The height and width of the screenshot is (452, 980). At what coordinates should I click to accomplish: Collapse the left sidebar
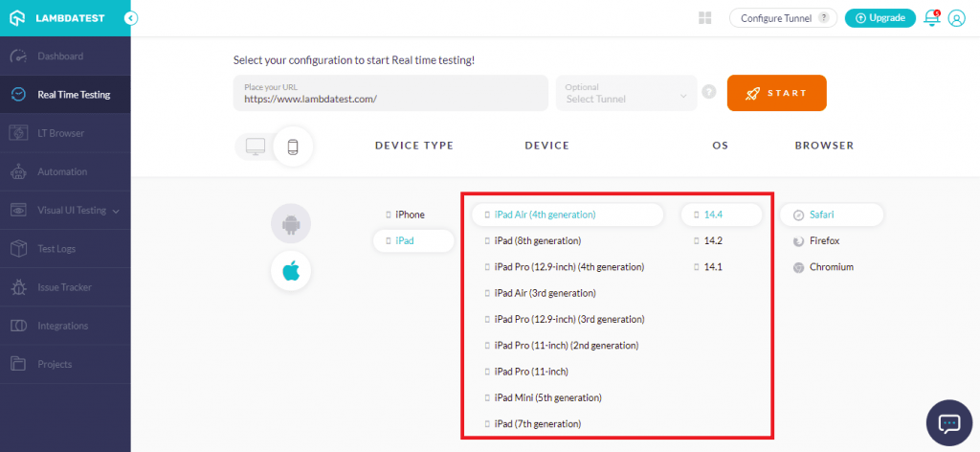(131, 18)
